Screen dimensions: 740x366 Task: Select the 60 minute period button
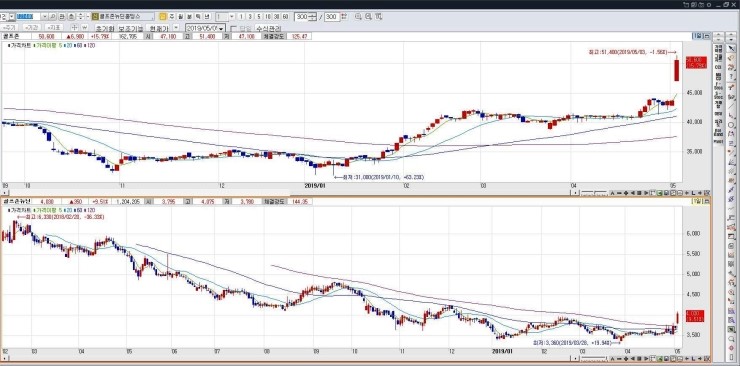click(286, 17)
